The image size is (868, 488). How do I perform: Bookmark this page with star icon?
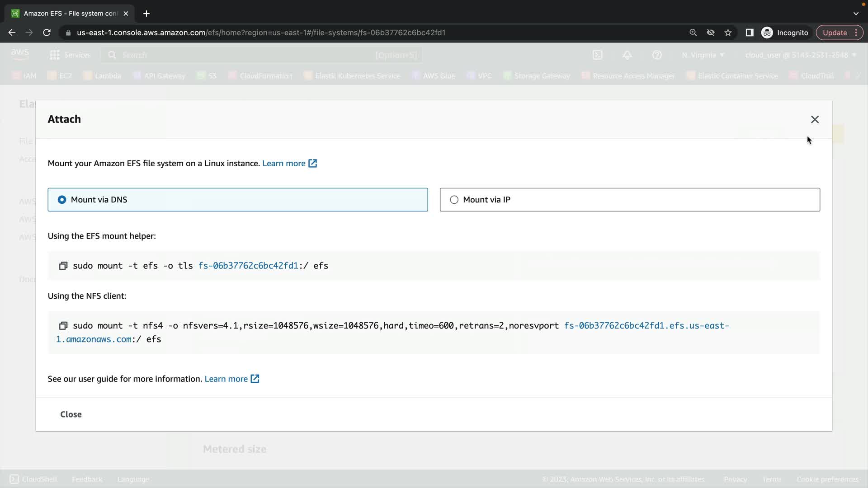coord(728,33)
